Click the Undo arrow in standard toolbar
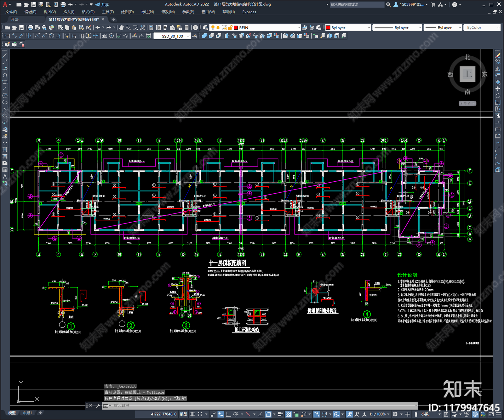This screenshot has height=420, width=504. [x=98, y=28]
